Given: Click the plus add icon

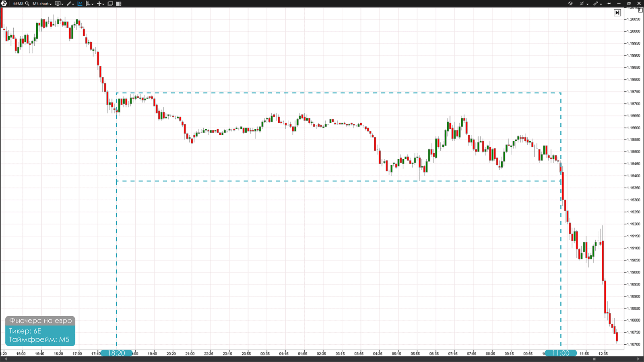Looking at the screenshot, I should tap(100, 4).
